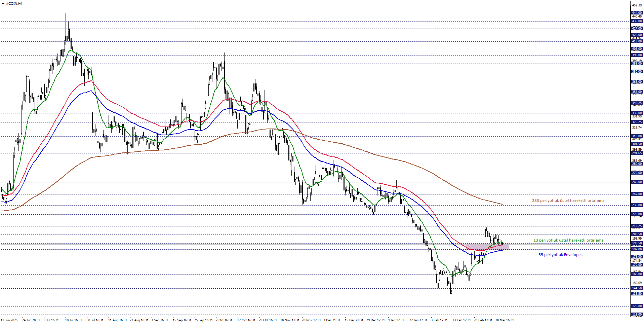This screenshot has height=324, width=644.
Task: Select the '233 periyotluk üstel hareketli ortalama' label
Action: pyautogui.click(x=568, y=201)
